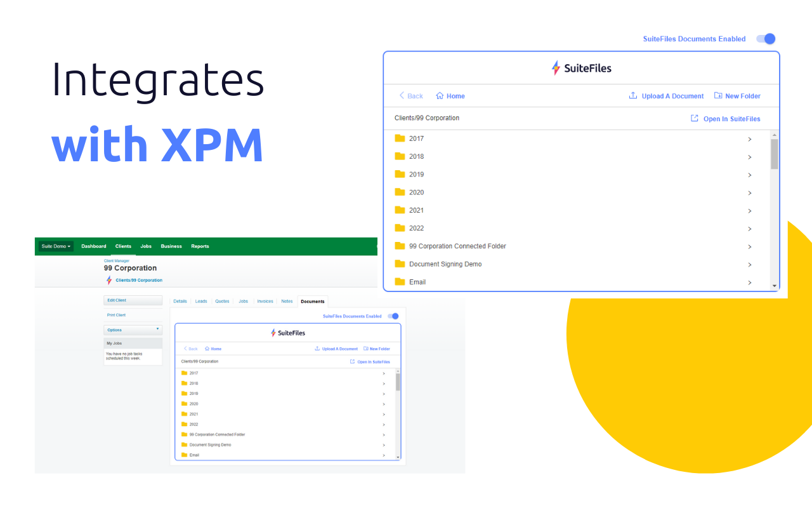812x508 pixels.
Task: Click the SuiteFiles logo in the large panel
Action: click(582, 68)
